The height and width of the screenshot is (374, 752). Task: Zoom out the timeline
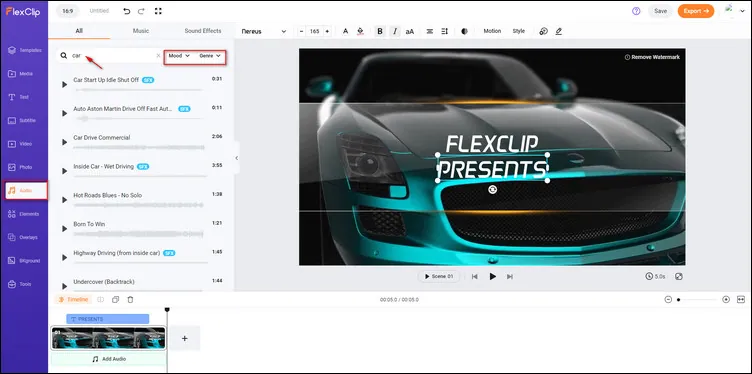[x=668, y=300]
